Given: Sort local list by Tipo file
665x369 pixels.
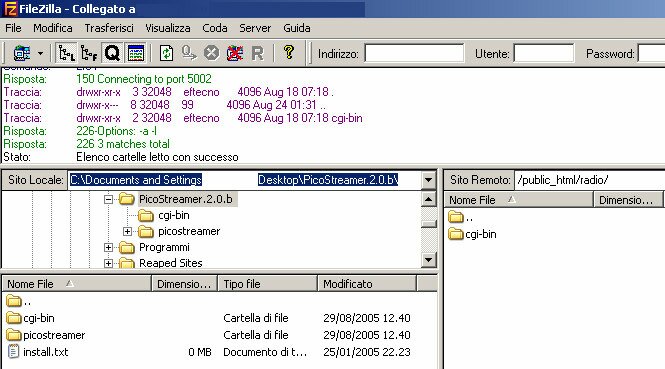Looking at the screenshot, I should (267, 284).
